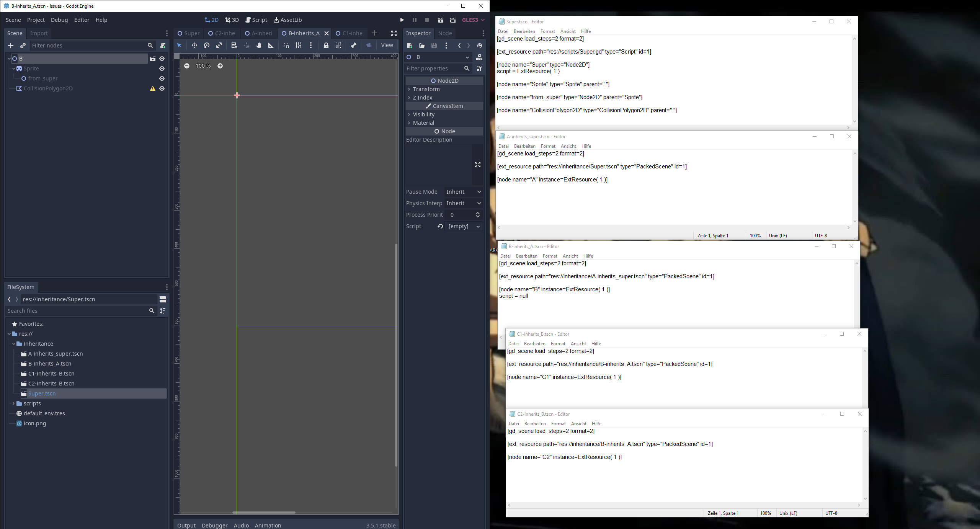Open the AssetLib workspace
This screenshot has width=980, height=529.
point(288,20)
